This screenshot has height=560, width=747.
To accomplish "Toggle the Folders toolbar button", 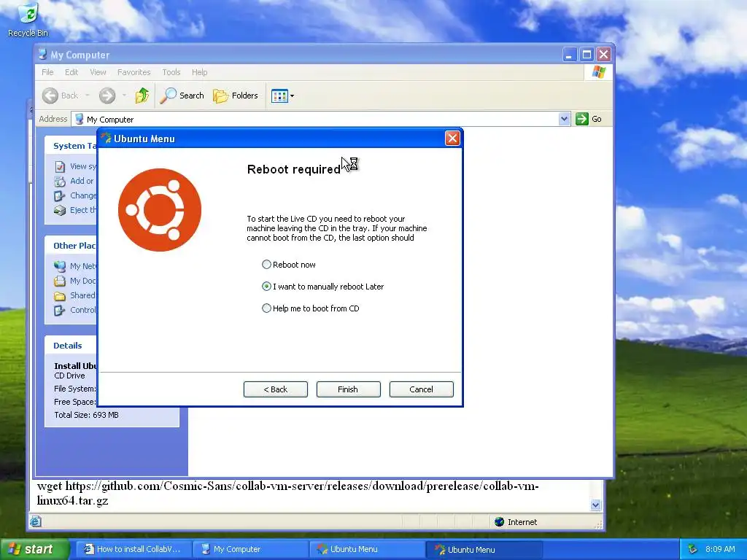I will tap(236, 96).
